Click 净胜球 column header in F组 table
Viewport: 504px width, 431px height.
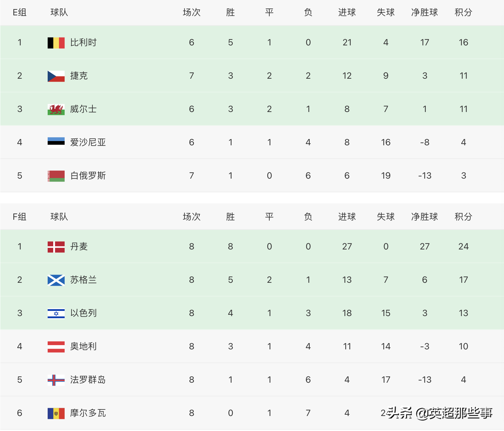tap(425, 217)
